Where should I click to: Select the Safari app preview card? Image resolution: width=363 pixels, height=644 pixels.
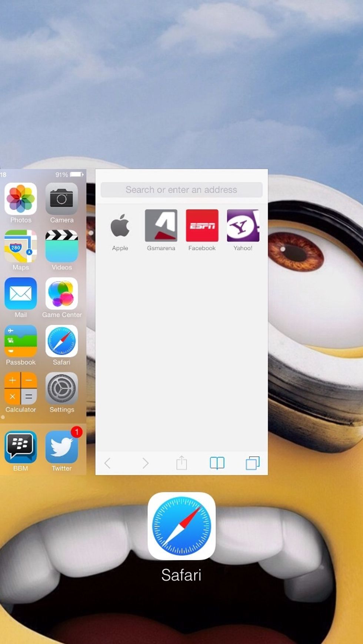pyautogui.click(x=181, y=322)
